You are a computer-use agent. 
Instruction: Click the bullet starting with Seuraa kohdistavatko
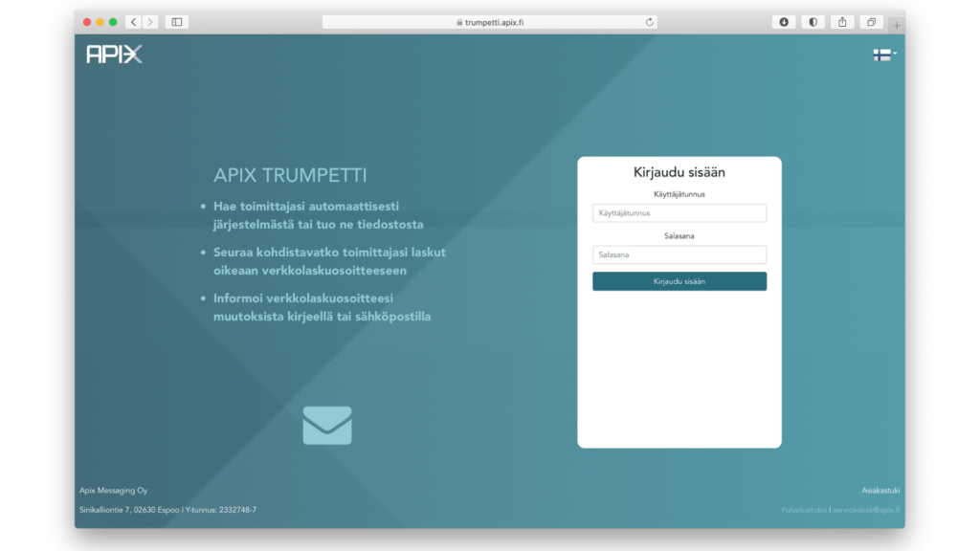(329, 261)
